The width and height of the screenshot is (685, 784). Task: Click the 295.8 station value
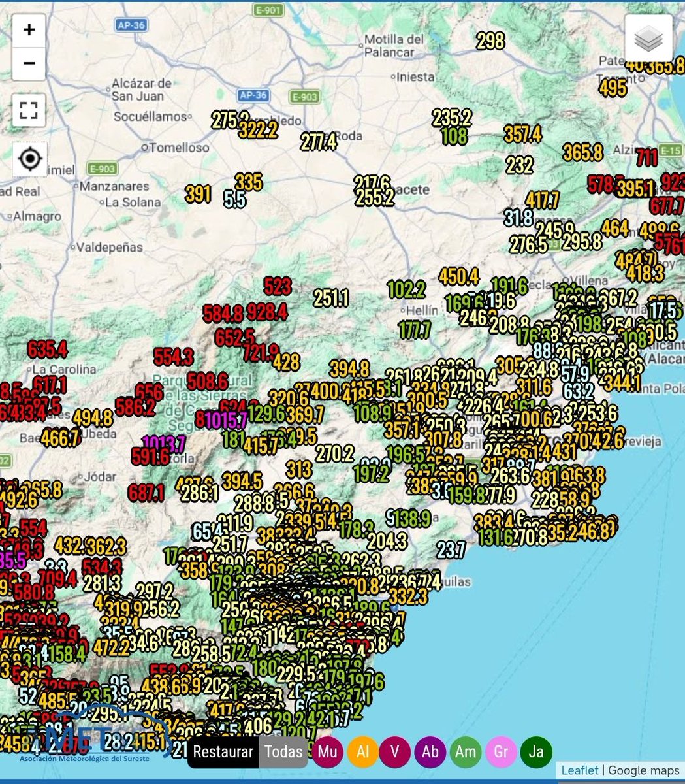click(581, 241)
